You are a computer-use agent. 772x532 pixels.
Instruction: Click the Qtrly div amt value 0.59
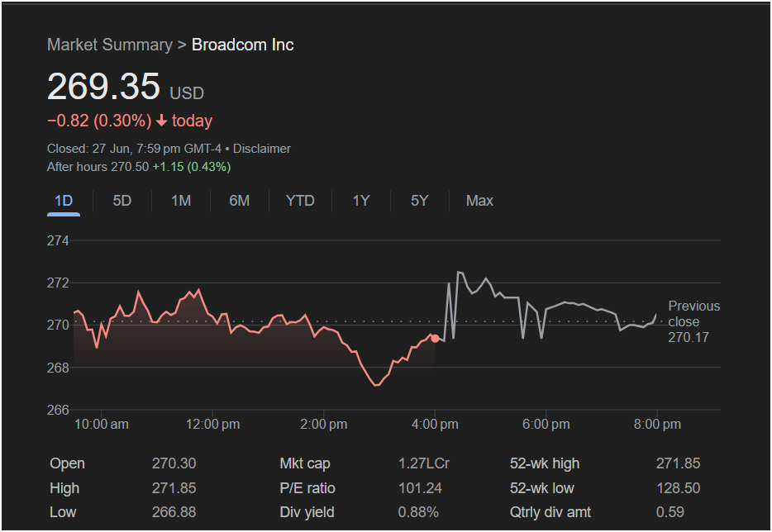pos(670,512)
